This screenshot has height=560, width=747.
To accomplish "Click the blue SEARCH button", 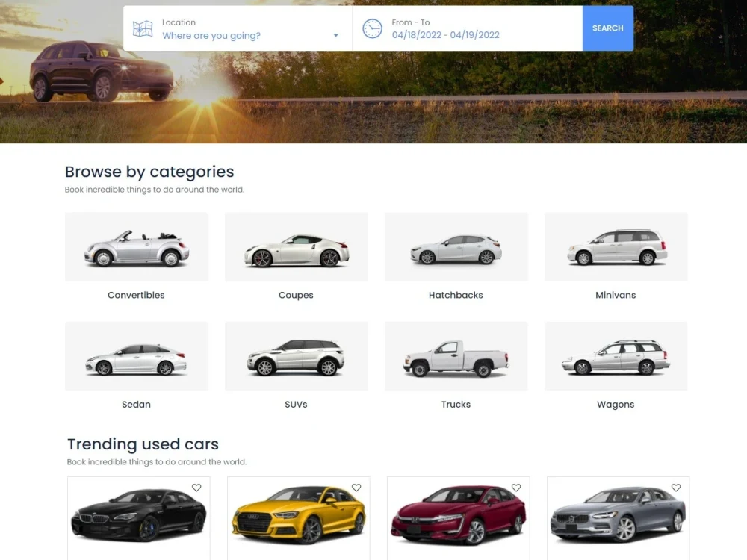I will [608, 28].
